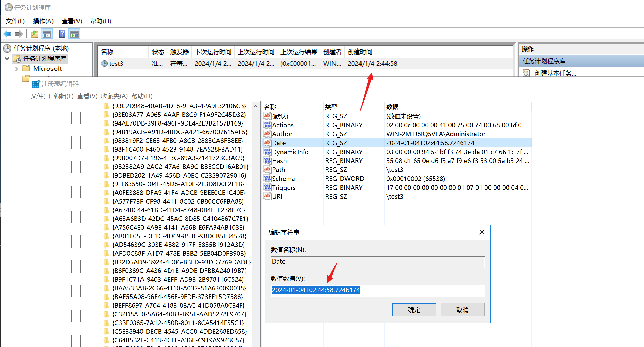Click the up-one-level folder icon

(34, 34)
